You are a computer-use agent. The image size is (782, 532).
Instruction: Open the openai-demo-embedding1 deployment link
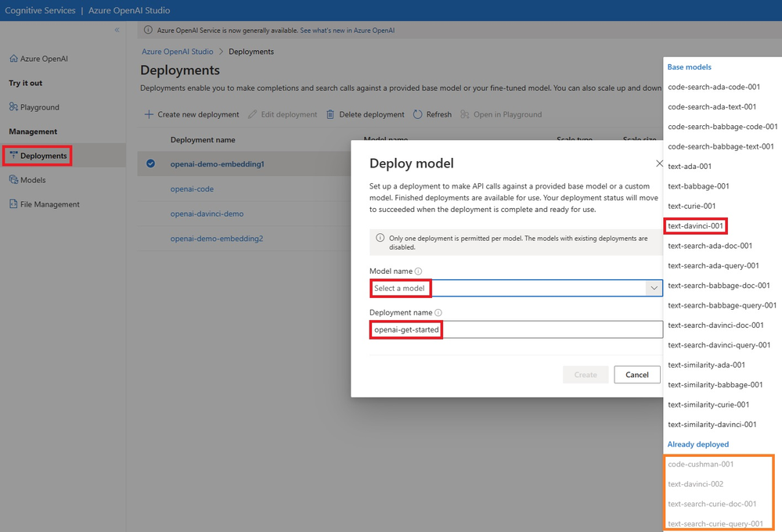[218, 164]
